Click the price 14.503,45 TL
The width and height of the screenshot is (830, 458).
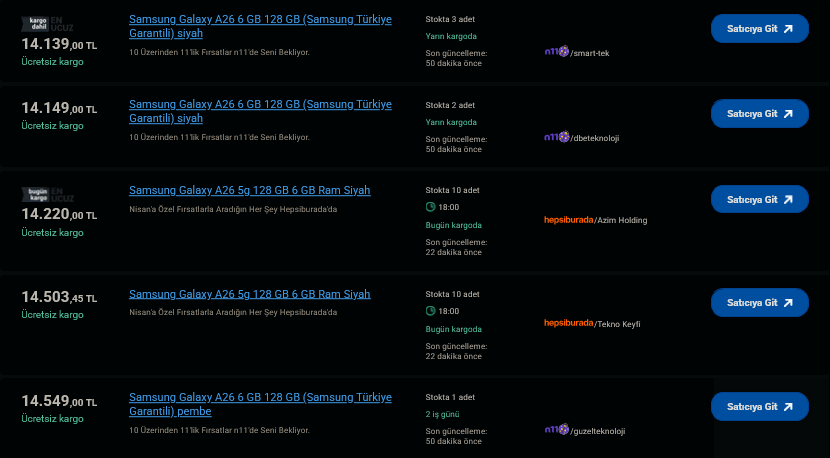point(59,298)
